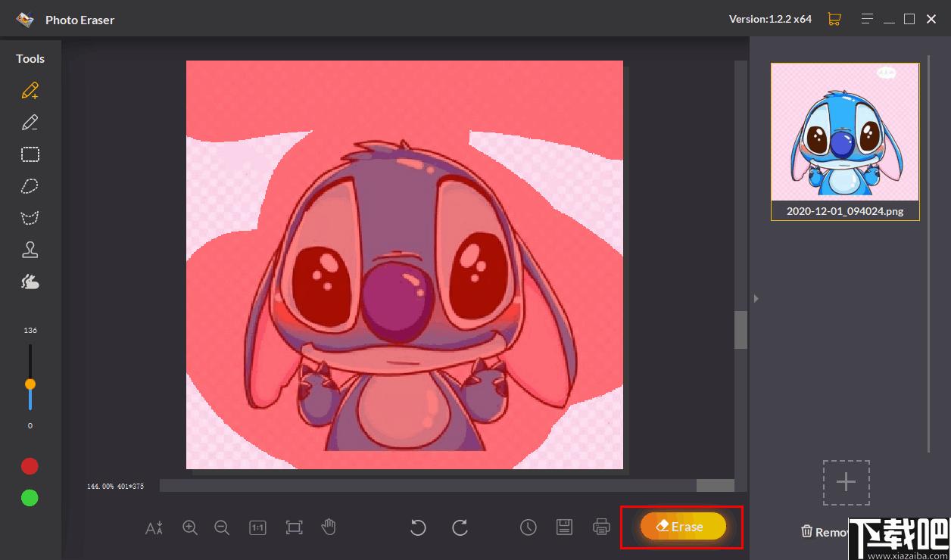Viewport: 951px width, 560px height.
Task: Open the shopping cart purchase icon
Action: (x=834, y=19)
